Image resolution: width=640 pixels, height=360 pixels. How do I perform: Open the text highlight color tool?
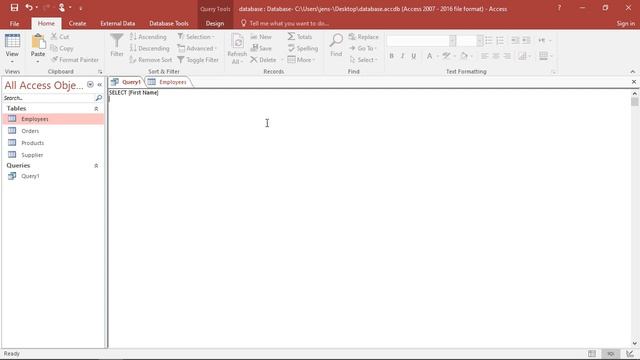click(x=449, y=56)
